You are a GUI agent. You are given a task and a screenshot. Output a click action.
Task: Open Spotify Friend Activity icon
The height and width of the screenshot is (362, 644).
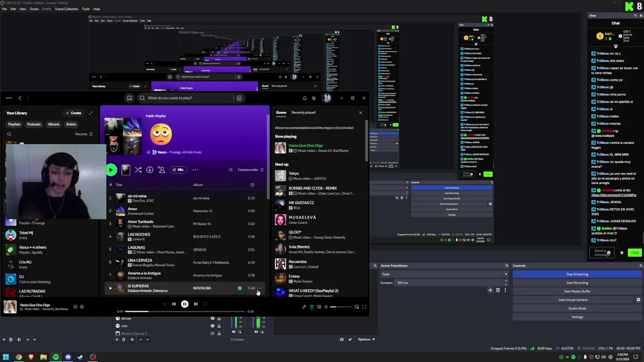click(x=314, y=98)
